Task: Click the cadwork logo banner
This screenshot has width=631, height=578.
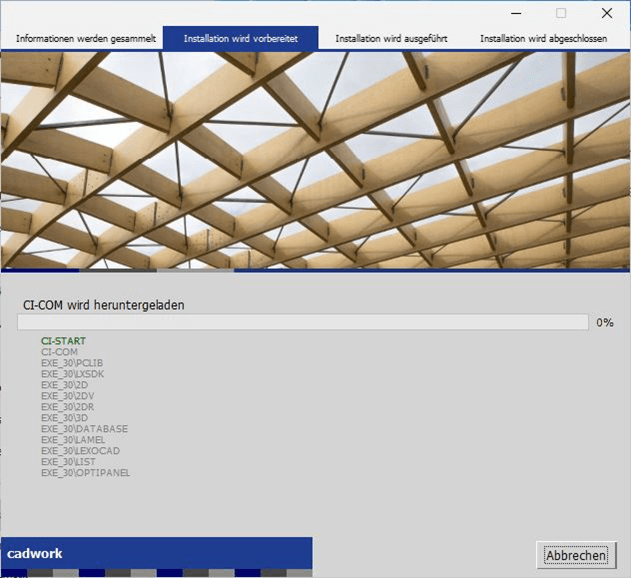Action: 156,553
